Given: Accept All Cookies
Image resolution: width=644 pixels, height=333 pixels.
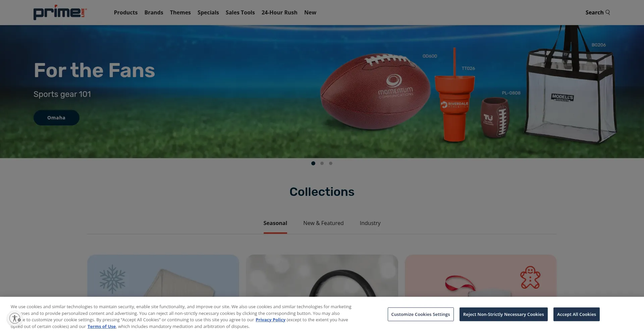Looking at the screenshot, I should tap(576, 314).
